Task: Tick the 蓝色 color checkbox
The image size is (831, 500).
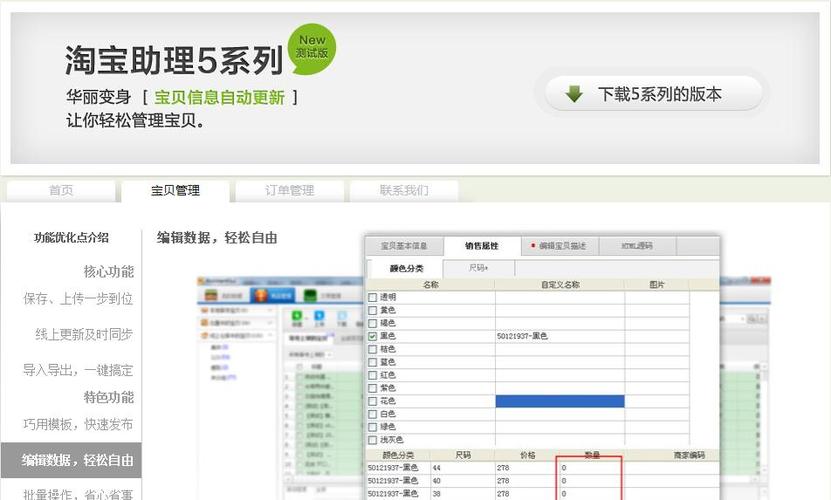Action: tap(373, 362)
